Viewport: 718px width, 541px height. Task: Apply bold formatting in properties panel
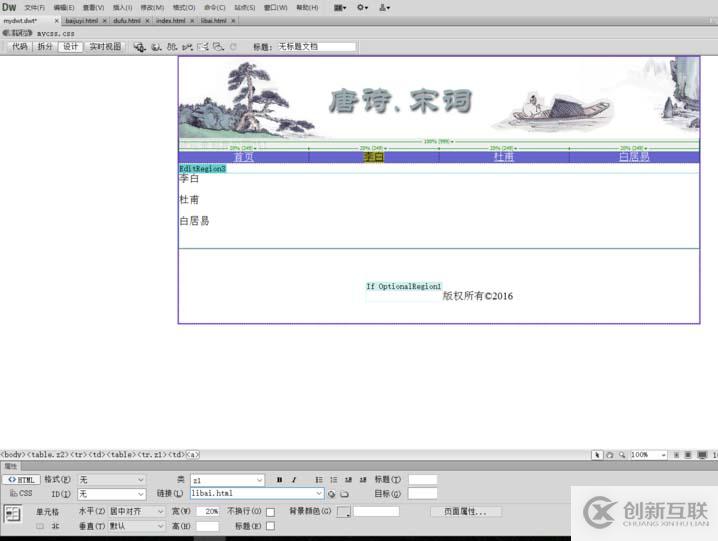279,480
